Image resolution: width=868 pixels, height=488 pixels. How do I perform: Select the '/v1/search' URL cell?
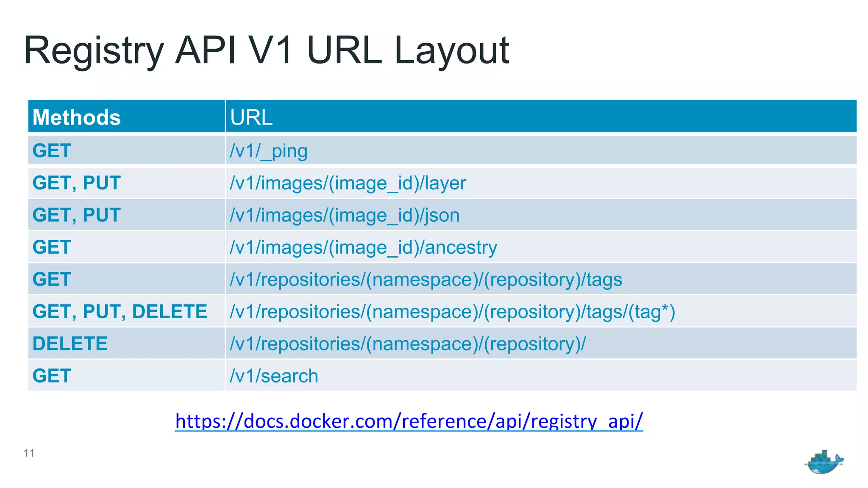pos(541,376)
